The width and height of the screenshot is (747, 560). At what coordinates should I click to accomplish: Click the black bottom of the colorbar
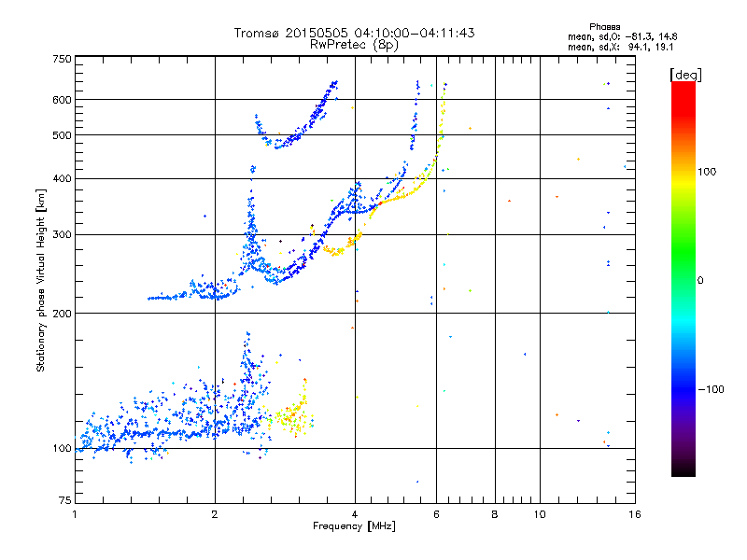click(684, 469)
